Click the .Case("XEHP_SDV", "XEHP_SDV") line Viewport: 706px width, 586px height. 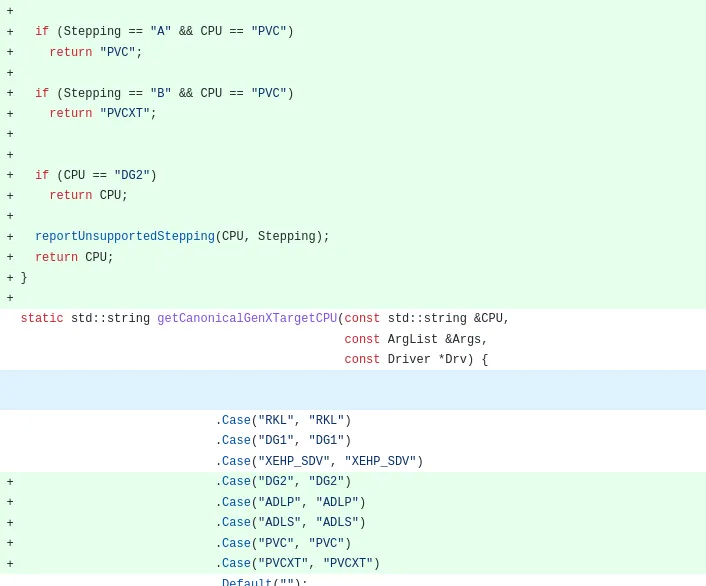[x=319, y=462]
